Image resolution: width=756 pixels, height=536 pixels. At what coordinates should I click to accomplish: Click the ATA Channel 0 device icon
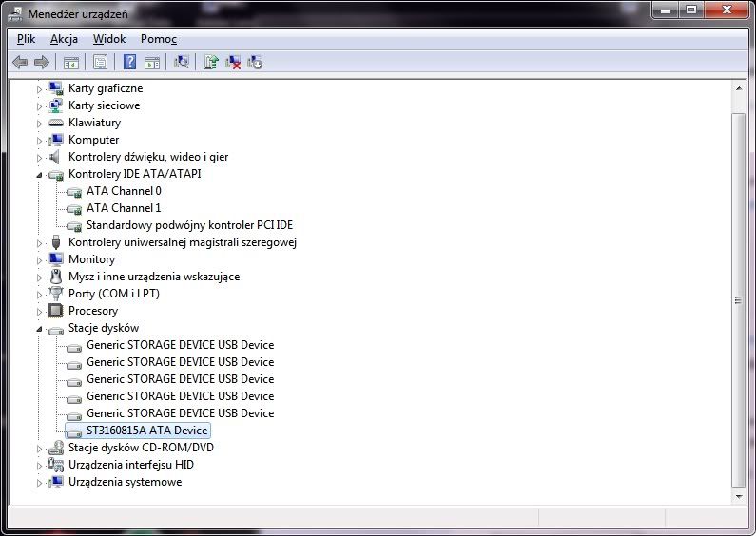click(x=74, y=192)
